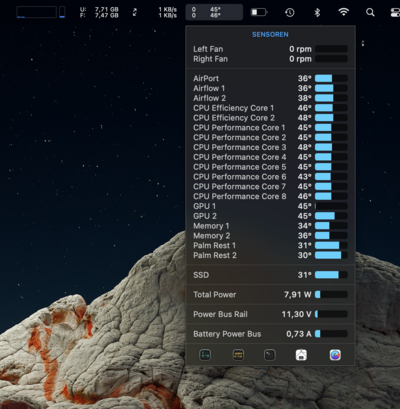Image resolution: width=400 pixels, height=409 pixels.
Task: Open Activity Monitor from the panel footer
Action: [205, 355]
